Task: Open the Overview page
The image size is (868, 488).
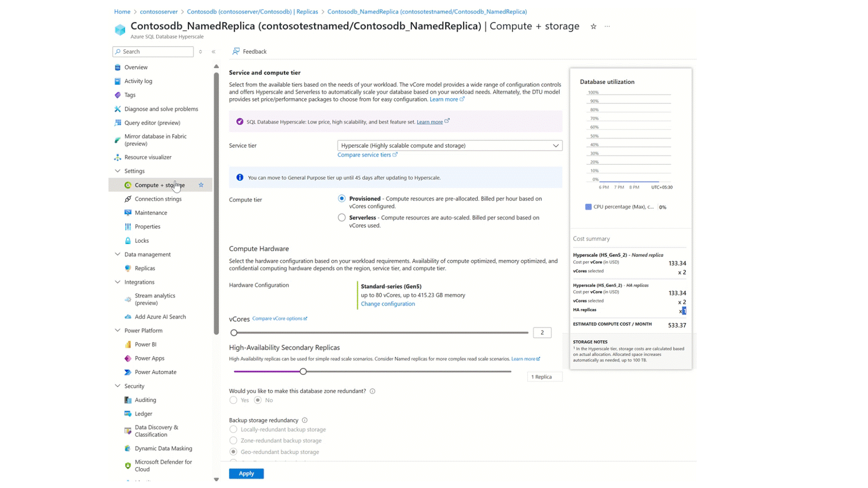Action: (136, 67)
